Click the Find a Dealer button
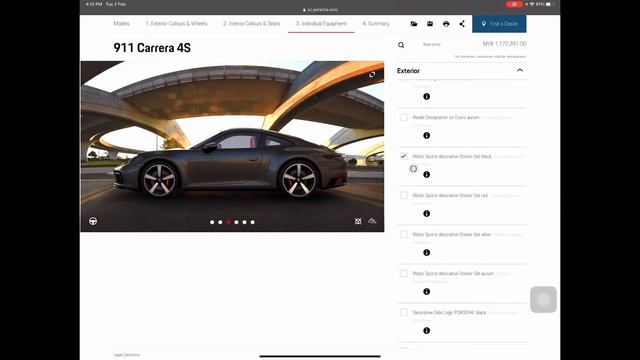This screenshot has height=360, width=640. point(499,24)
